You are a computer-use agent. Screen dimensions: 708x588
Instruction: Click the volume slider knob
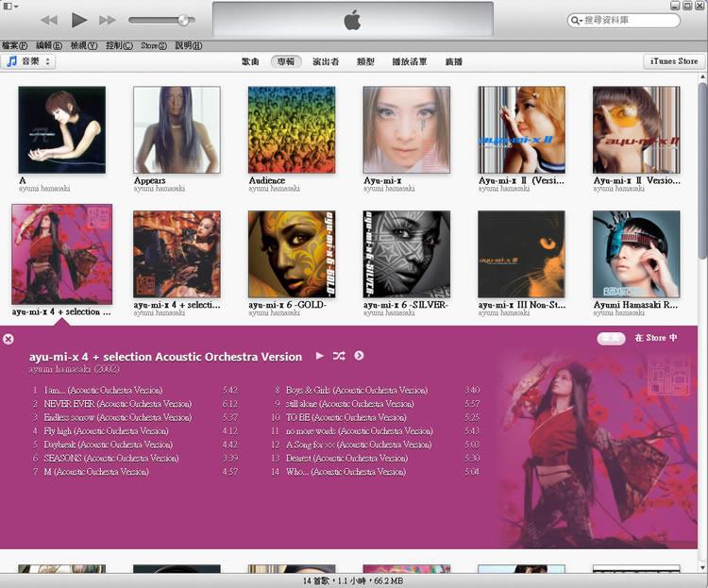pos(182,20)
